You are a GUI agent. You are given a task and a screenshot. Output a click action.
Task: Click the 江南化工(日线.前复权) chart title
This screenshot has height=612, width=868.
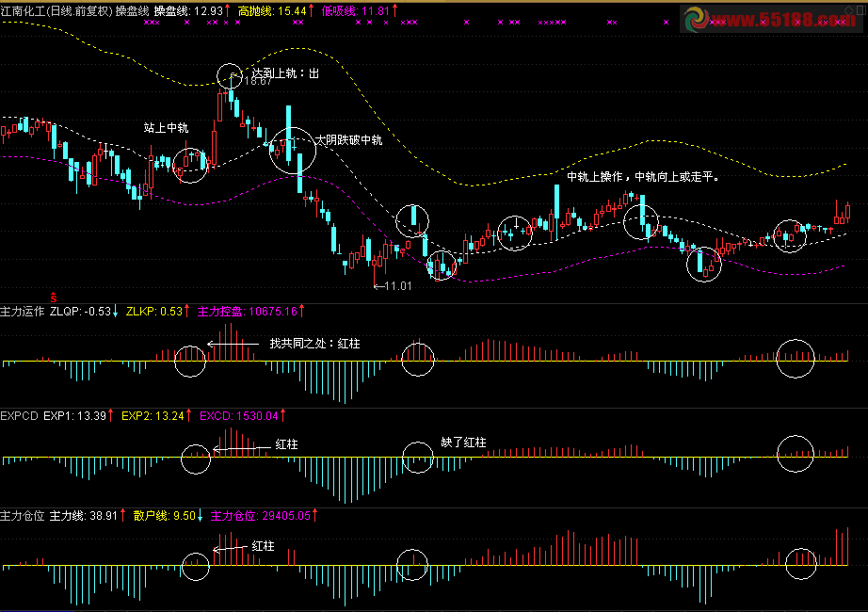coord(56,10)
